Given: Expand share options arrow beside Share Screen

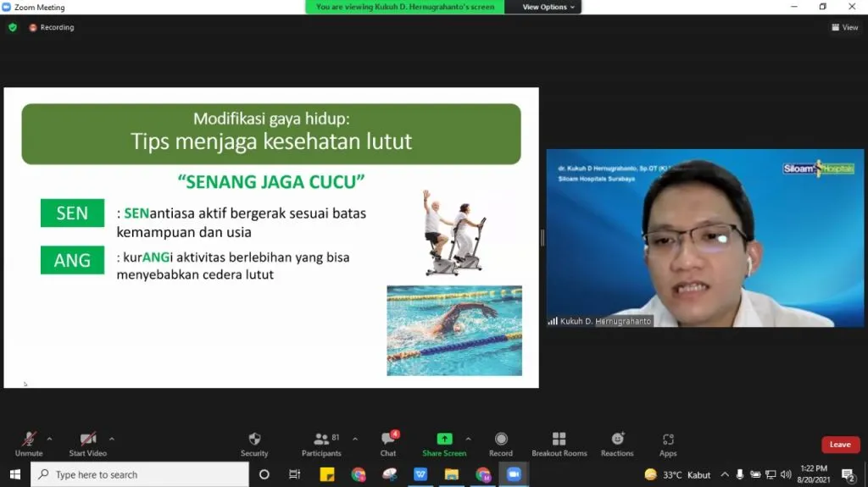Looking at the screenshot, I should tap(468, 439).
